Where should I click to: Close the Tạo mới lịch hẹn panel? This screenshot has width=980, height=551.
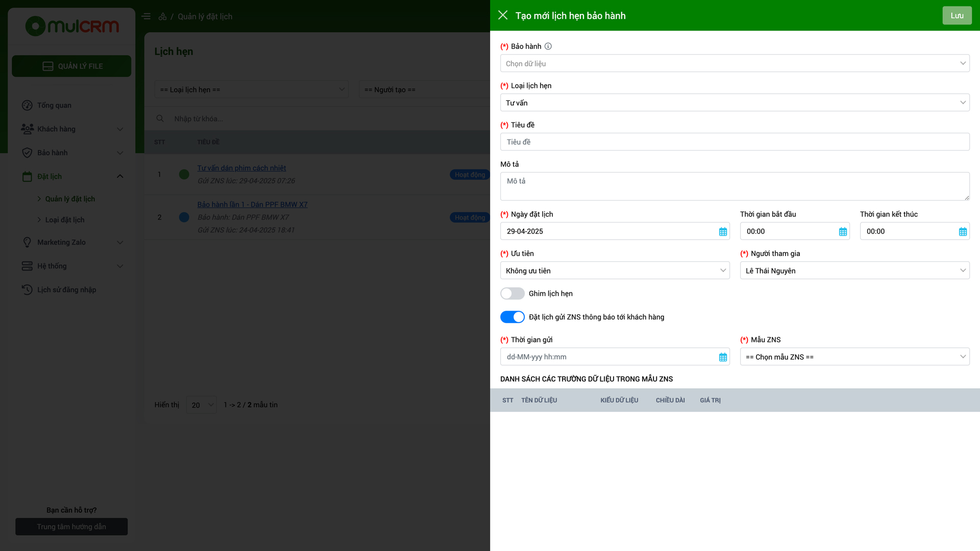click(x=503, y=15)
